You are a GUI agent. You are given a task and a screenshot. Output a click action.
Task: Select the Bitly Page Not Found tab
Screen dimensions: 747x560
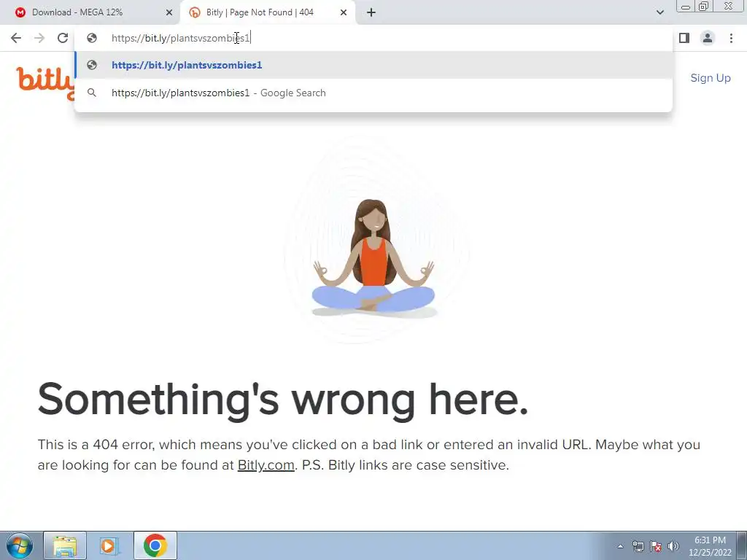tap(268, 13)
